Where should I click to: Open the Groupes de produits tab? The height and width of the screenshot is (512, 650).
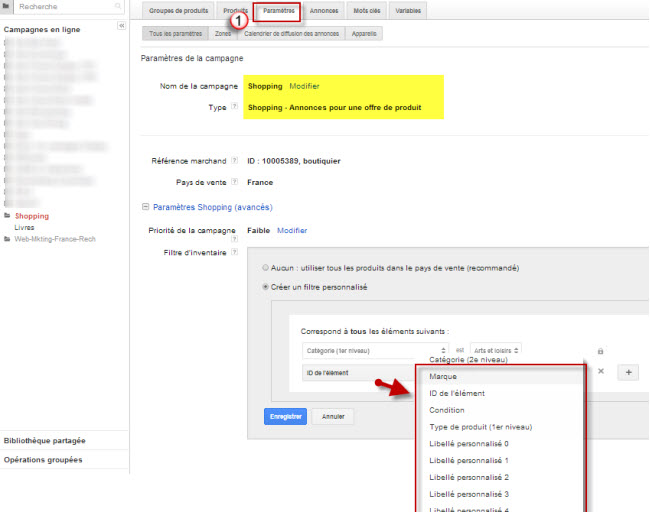(179, 11)
